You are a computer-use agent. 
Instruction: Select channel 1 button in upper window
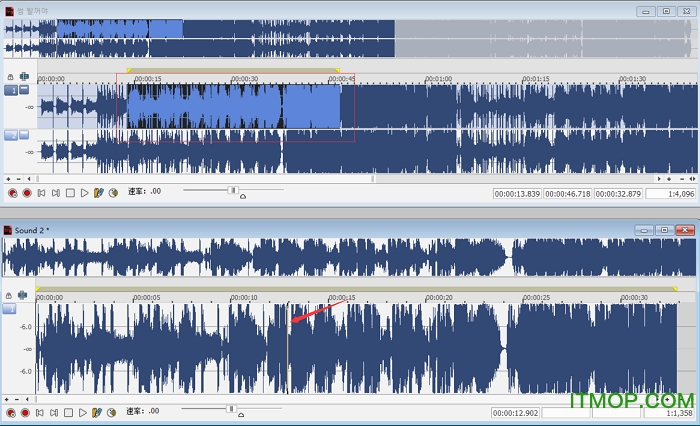[11, 91]
